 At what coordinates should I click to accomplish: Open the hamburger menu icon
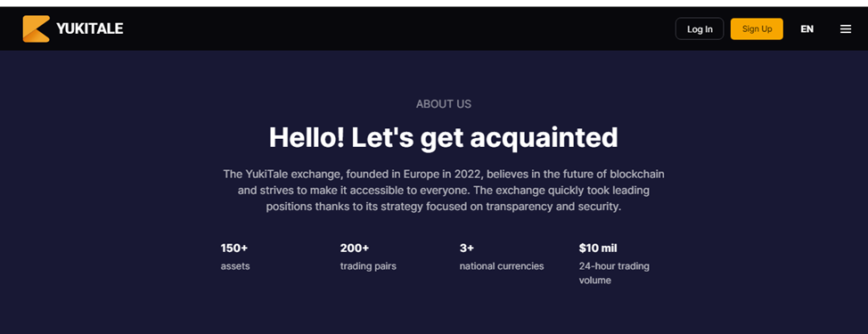click(846, 29)
